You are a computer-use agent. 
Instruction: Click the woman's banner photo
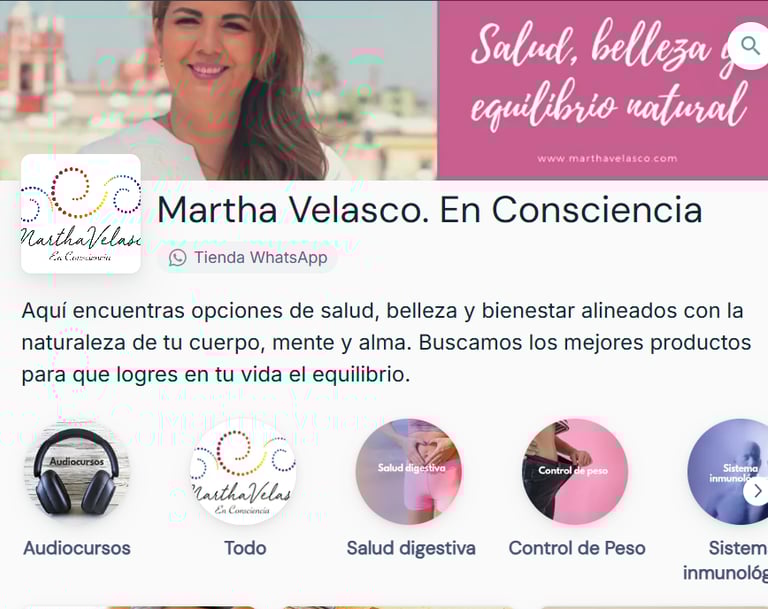click(x=218, y=90)
